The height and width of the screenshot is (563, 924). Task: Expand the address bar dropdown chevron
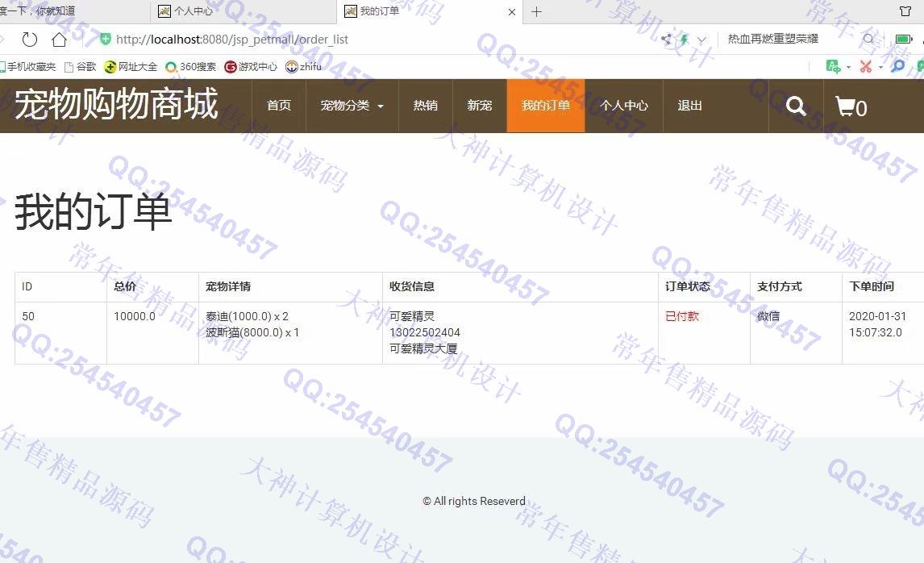[701, 40]
